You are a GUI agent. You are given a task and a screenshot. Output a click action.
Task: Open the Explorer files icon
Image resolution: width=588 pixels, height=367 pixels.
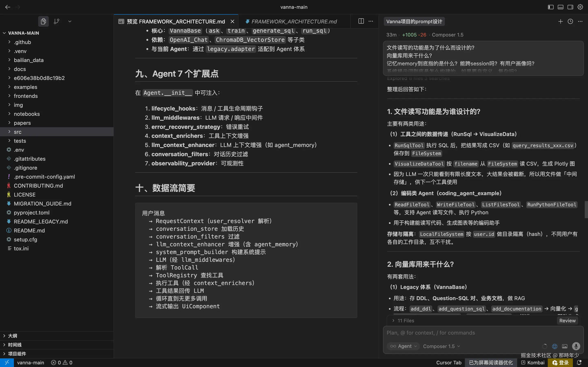click(43, 21)
